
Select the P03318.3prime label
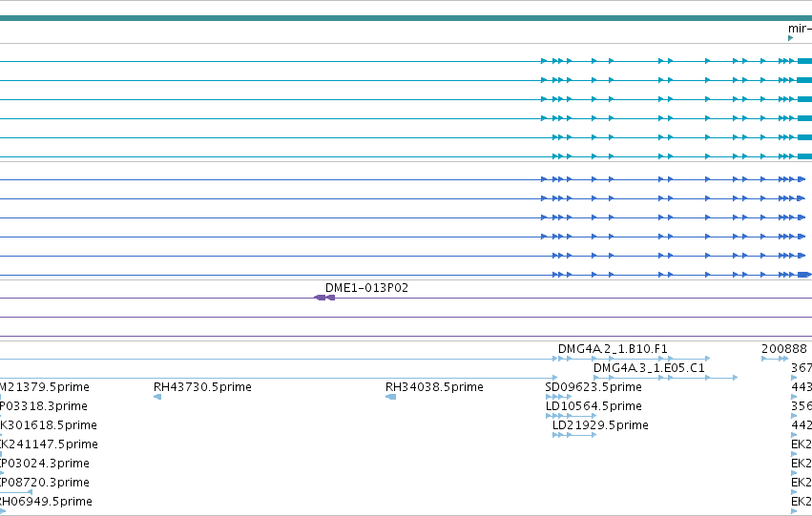tap(44, 406)
